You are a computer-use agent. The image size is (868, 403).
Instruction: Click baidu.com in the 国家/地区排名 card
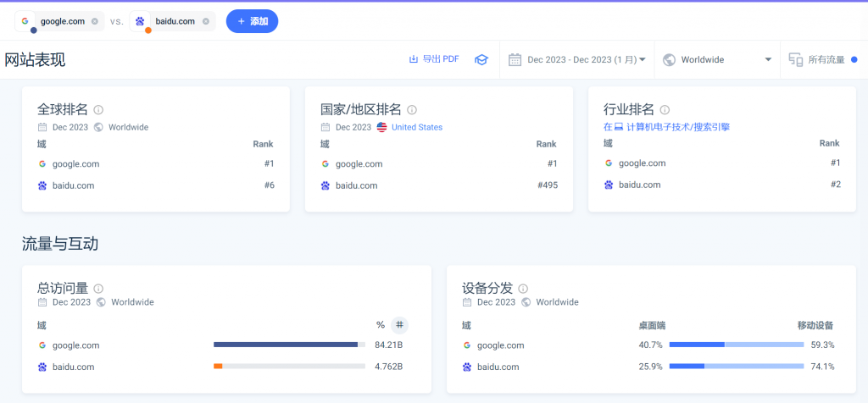click(x=357, y=185)
